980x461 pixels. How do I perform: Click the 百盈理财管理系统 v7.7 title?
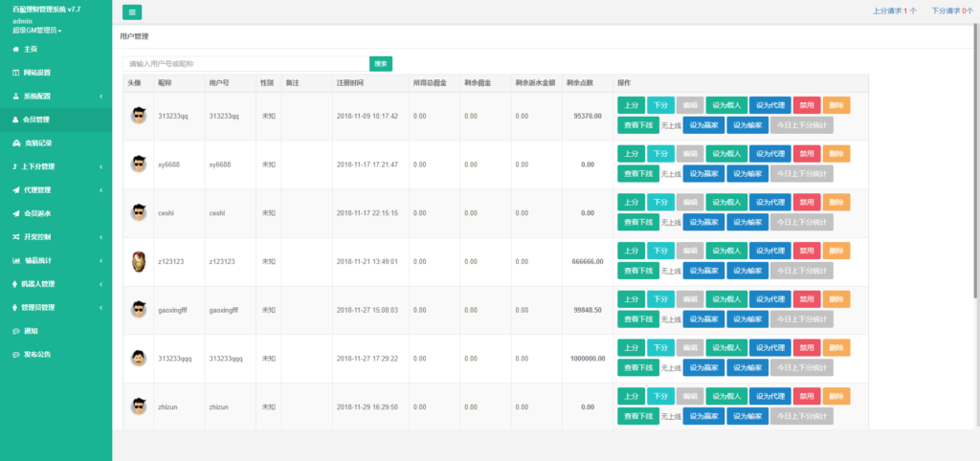46,10
